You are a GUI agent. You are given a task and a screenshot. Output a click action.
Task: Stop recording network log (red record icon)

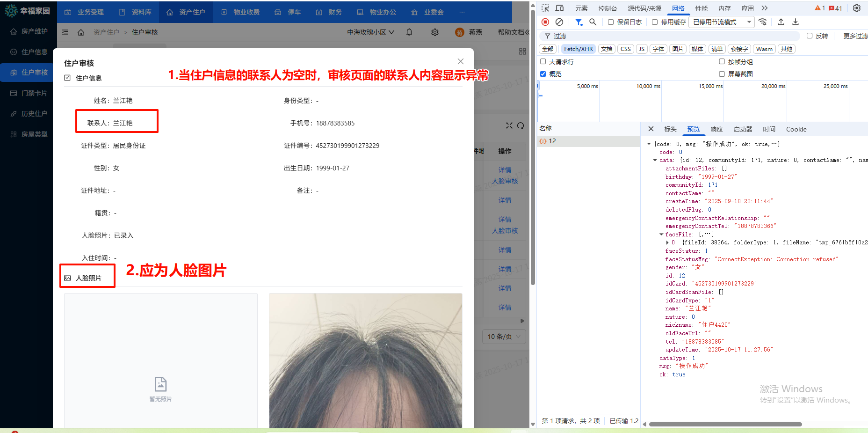(545, 22)
